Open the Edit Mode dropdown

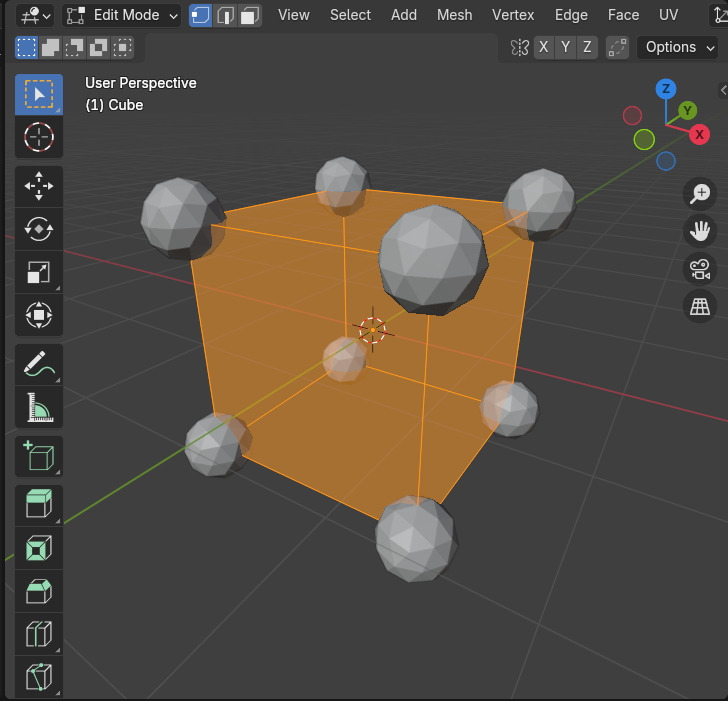pos(122,15)
